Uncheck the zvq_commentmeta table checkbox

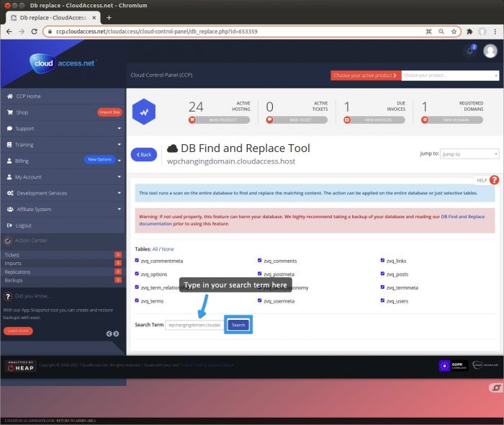137,260
